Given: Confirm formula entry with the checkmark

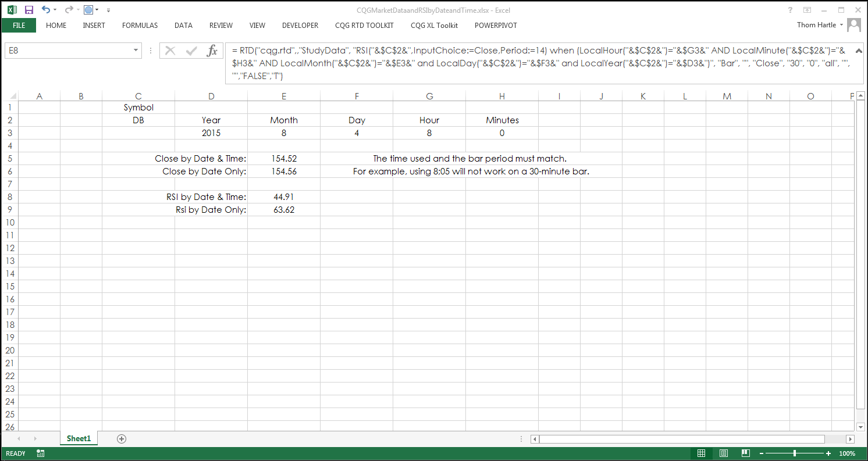Looking at the screenshot, I should pyautogui.click(x=191, y=51).
